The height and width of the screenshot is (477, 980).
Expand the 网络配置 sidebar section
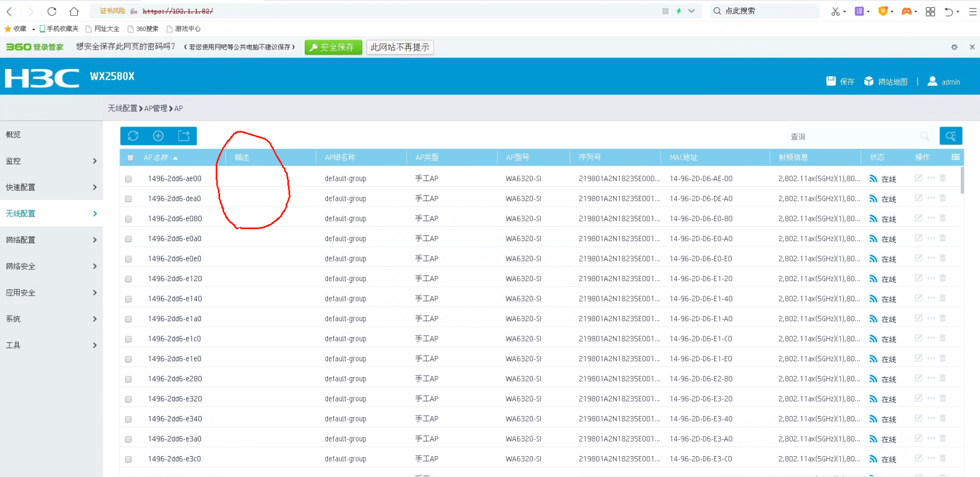tap(51, 240)
